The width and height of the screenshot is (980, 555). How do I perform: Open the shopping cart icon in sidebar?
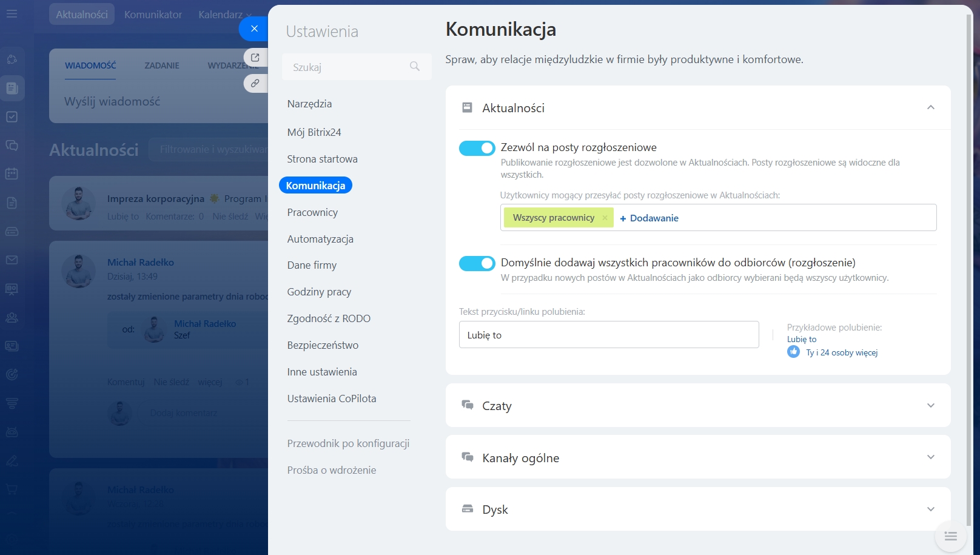pyautogui.click(x=12, y=489)
